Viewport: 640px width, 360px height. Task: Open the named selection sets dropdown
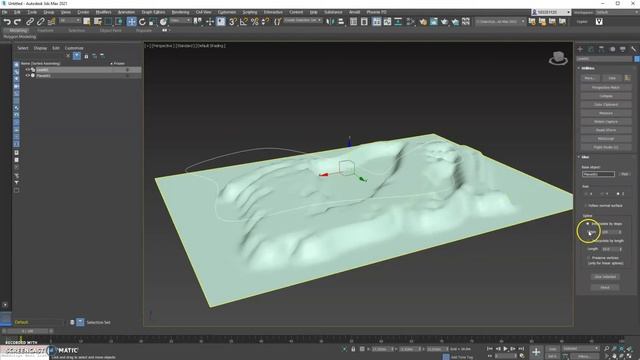pos(302,20)
